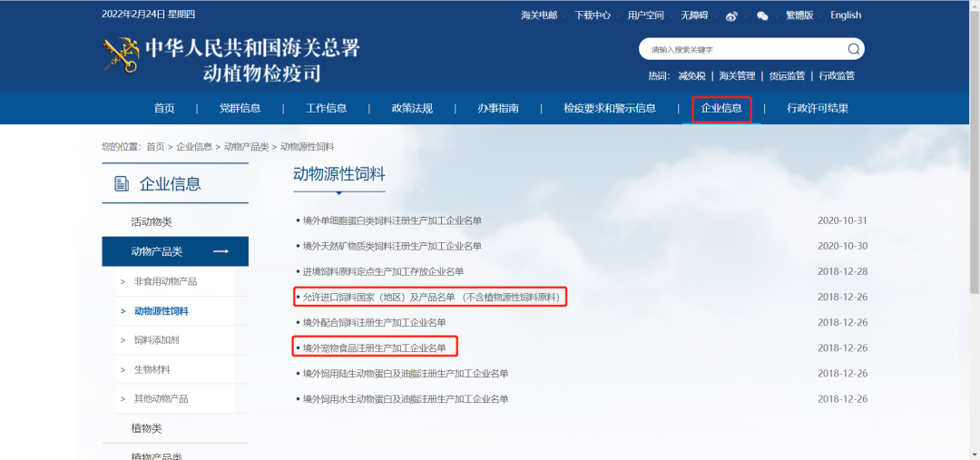Image resolution: width=980 pixels, height=460 pixels.
Task: Switch site language to English
Action: [845, 15]
